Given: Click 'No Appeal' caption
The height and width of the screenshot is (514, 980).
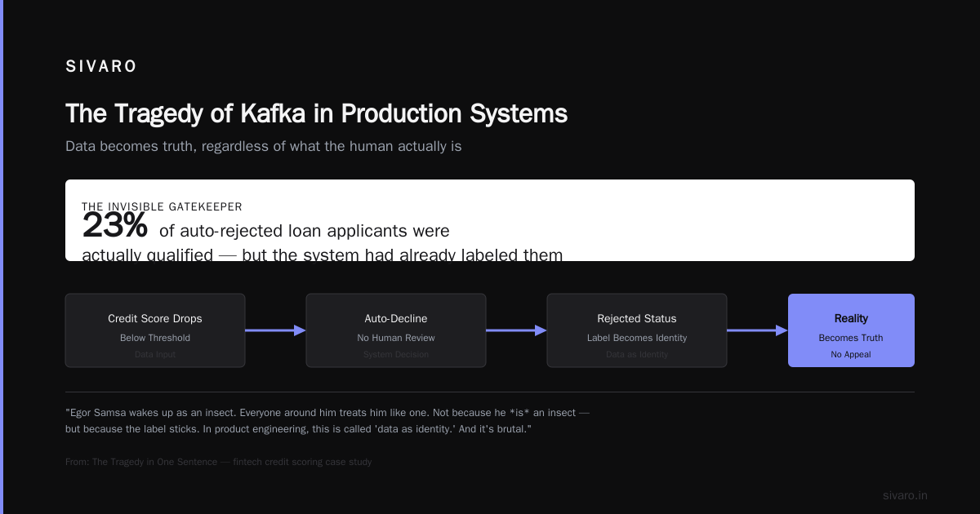Looking at the screenshot, I should click(x=851, y=354).
